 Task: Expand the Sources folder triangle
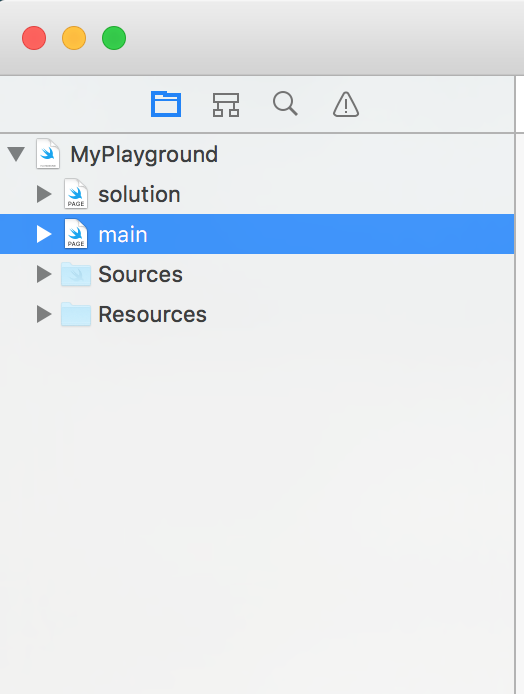pos(44,274)
